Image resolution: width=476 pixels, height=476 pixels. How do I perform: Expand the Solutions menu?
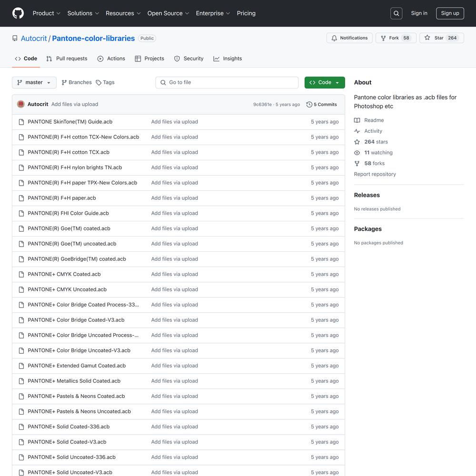(83, 13)
